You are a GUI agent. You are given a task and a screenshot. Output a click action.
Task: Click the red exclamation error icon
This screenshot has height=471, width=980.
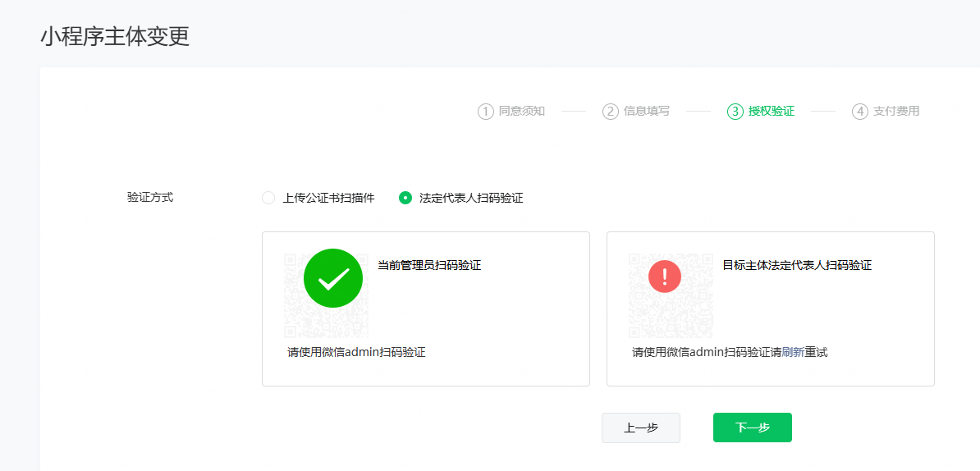pos(664,276)
